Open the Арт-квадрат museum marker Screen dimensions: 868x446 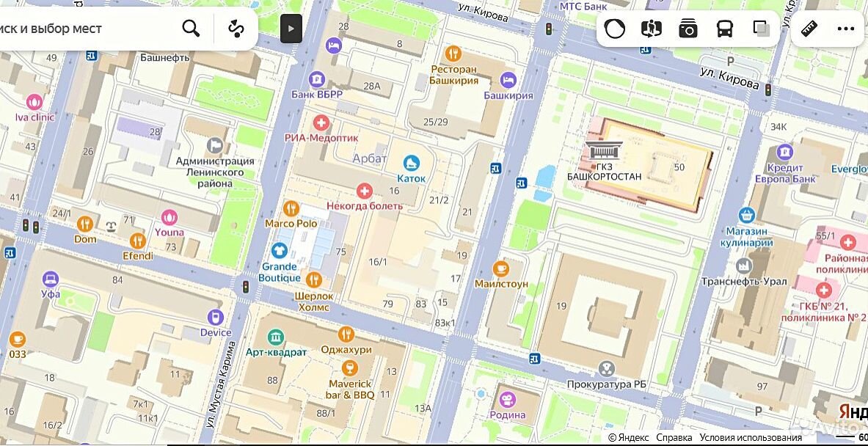[275, 337]
